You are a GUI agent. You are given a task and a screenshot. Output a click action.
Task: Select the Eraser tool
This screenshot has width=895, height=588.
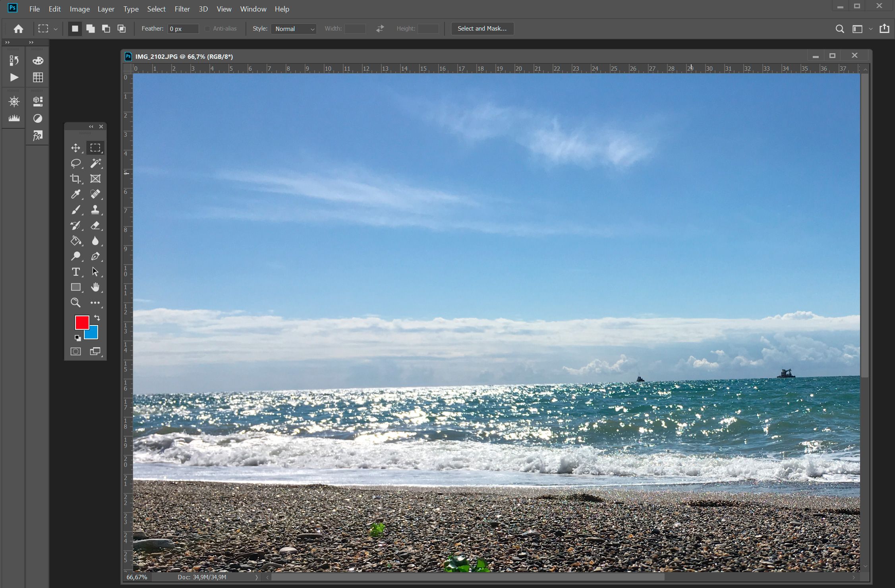(x=95, y=225)
